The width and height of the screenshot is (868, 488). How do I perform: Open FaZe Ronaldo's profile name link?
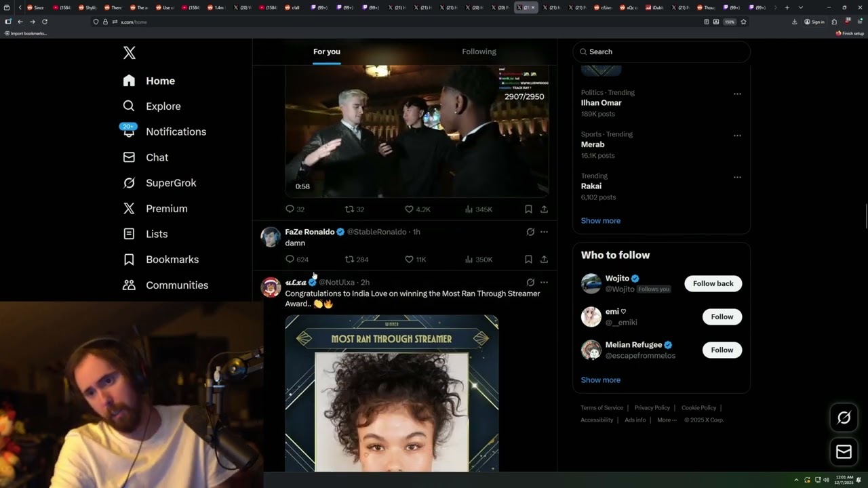(310, 232)
